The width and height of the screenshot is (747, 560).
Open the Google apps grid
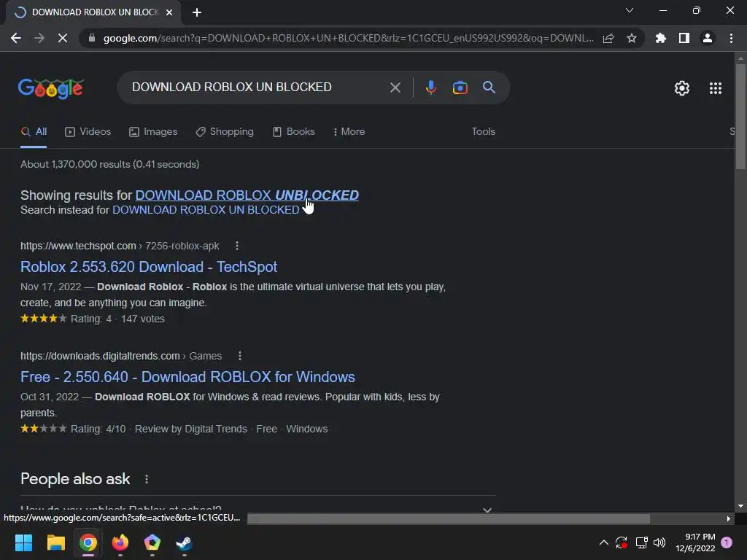point(716,88)
